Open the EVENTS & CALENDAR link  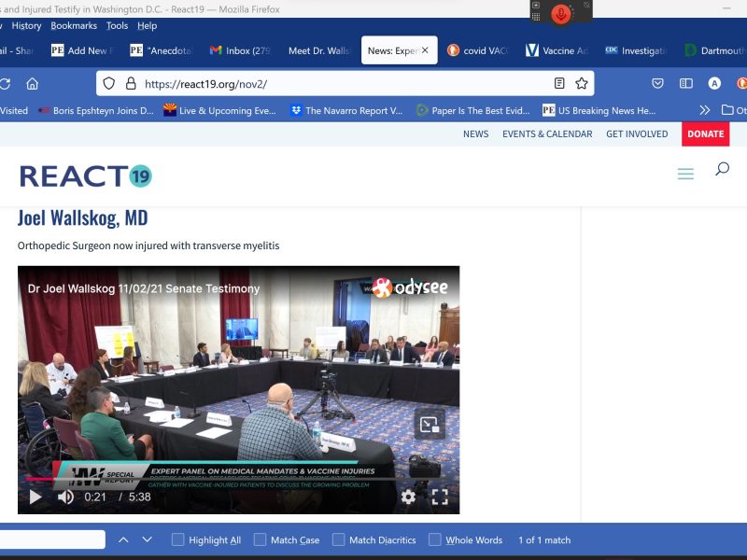(x=547, y=133)
